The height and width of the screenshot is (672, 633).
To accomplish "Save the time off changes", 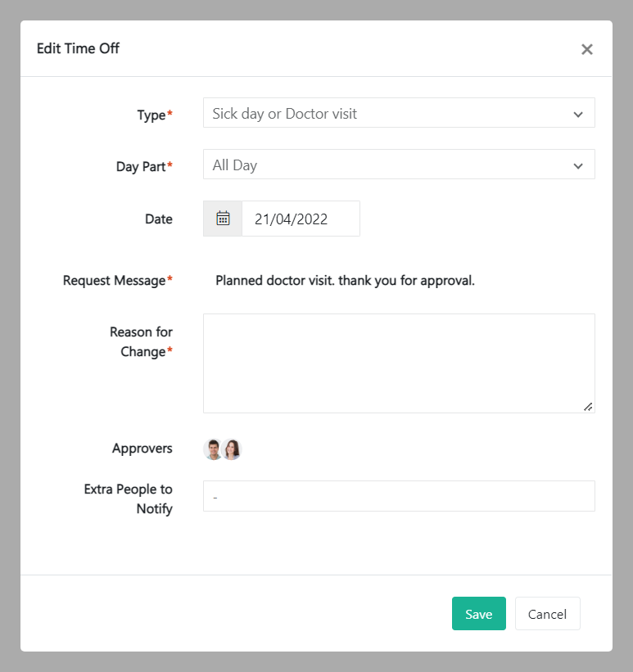I will click(478, 614).
